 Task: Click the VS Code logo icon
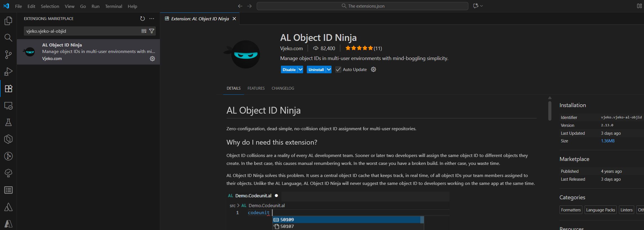coord(6,6)
